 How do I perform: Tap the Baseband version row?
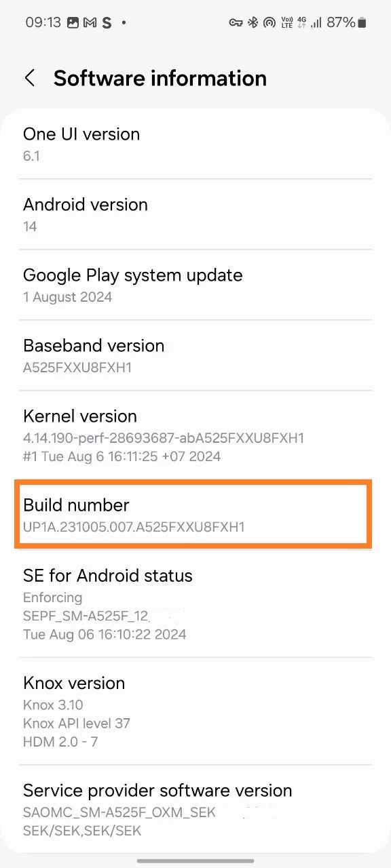coord(195,355)
